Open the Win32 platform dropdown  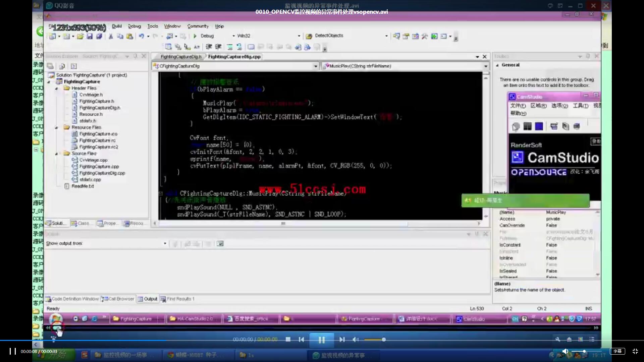pos(299,36)
